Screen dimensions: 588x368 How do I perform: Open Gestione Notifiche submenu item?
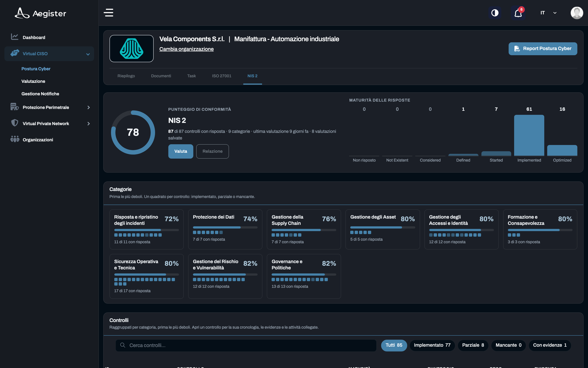40,94
